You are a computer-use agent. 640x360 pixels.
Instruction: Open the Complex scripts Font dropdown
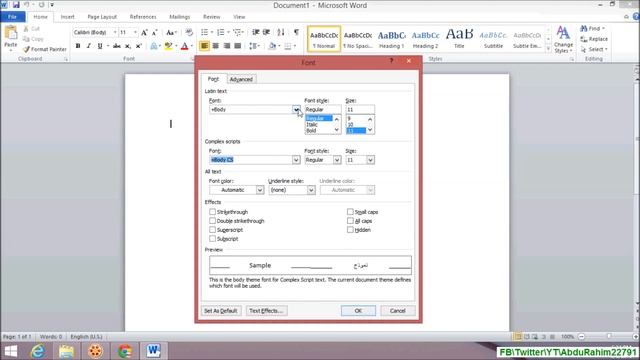click(x=296, y=160)
